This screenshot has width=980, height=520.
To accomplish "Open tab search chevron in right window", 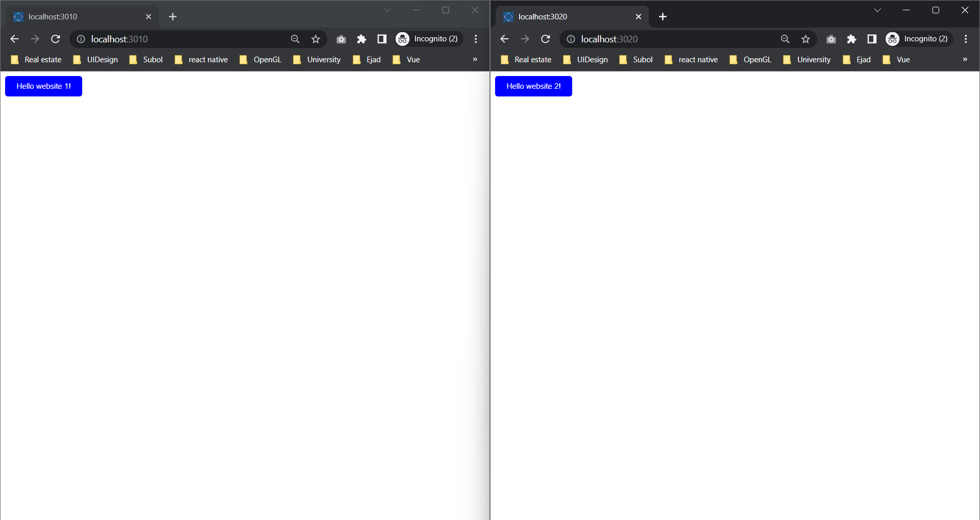I will 877,10.
